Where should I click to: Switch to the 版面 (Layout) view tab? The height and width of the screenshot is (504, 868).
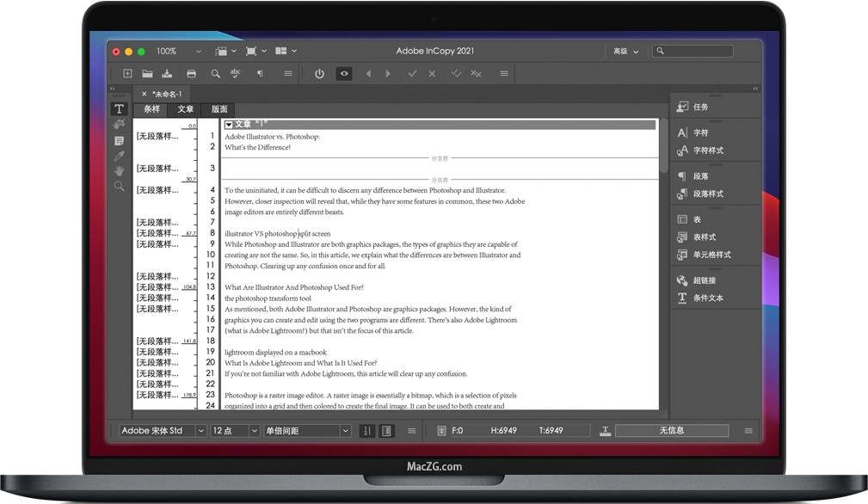(x=219, y=109)
